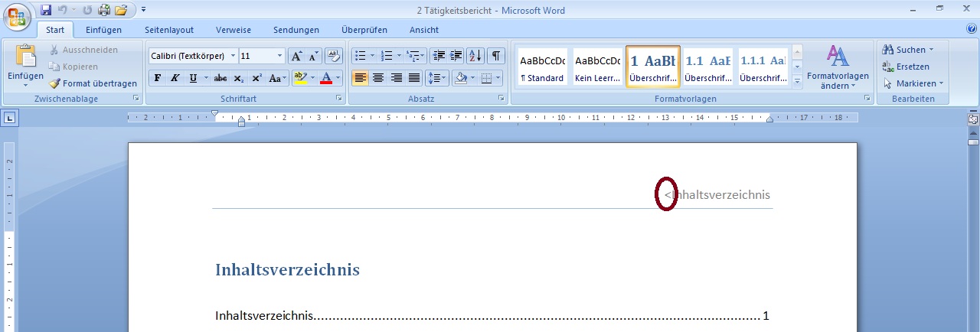Decrease the paragraph indent
Image resolution: width=980 pixels, height=332 pixels.
[x=439, y=56]
